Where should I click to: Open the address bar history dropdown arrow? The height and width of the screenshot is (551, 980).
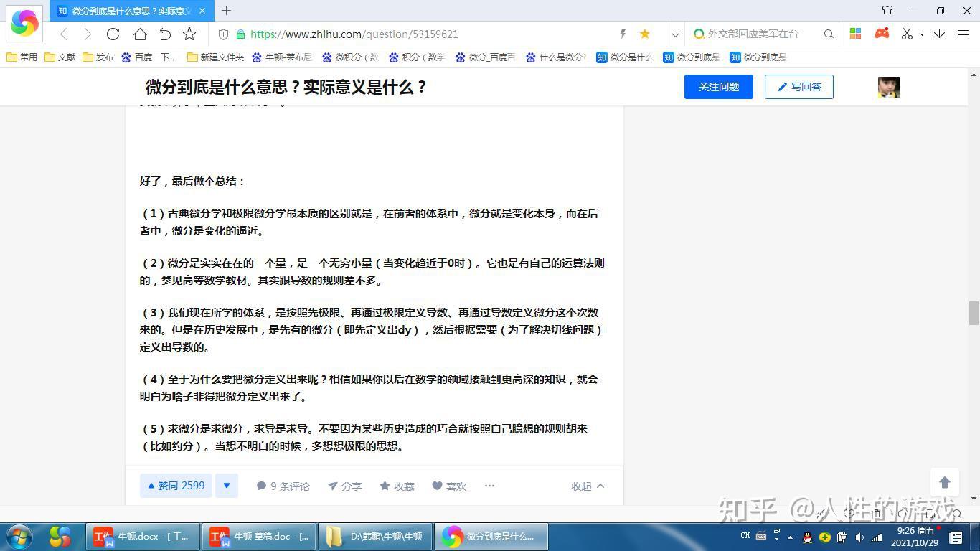[675, 34]
